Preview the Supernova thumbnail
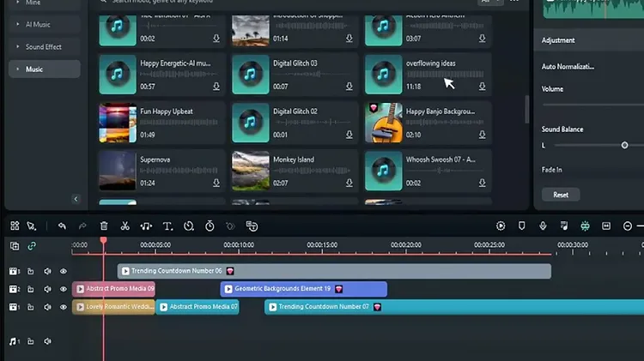644x361 pixels. tap(118, 171)
